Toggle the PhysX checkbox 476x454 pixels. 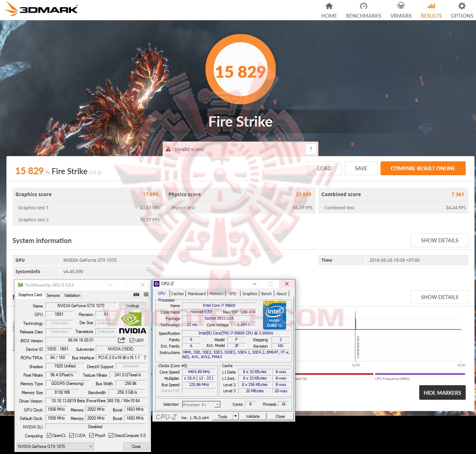[x=92, y=436]
